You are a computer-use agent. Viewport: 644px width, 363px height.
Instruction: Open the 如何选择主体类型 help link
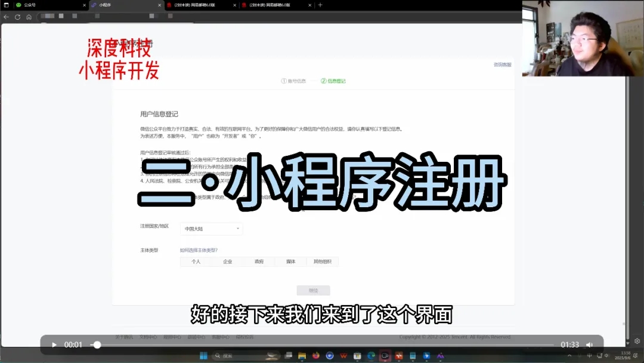(x=199, y=250)
